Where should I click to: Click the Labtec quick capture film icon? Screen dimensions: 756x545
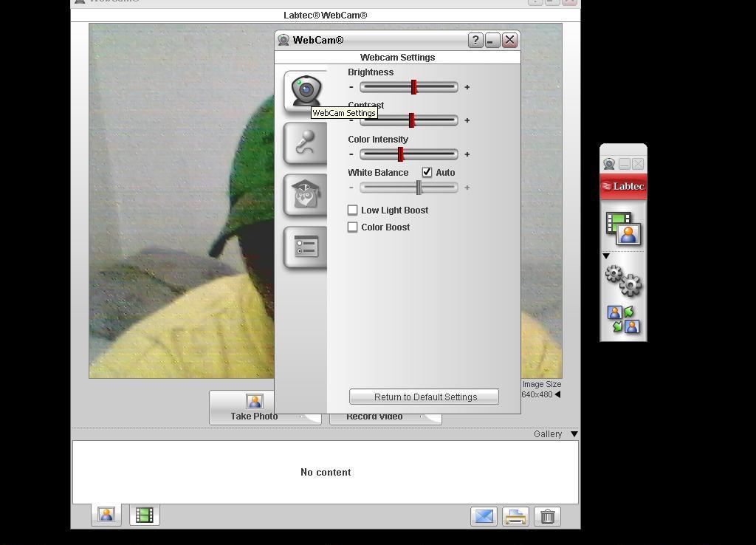tap(623, 228)
